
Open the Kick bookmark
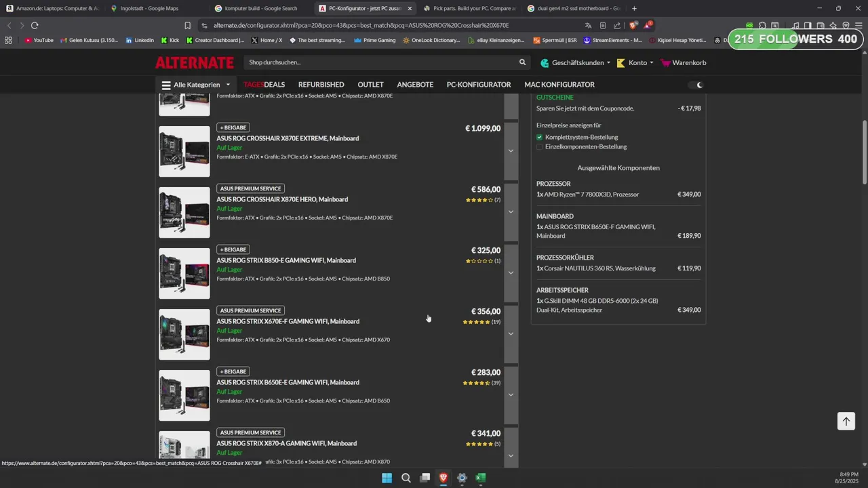pos(170,40)
